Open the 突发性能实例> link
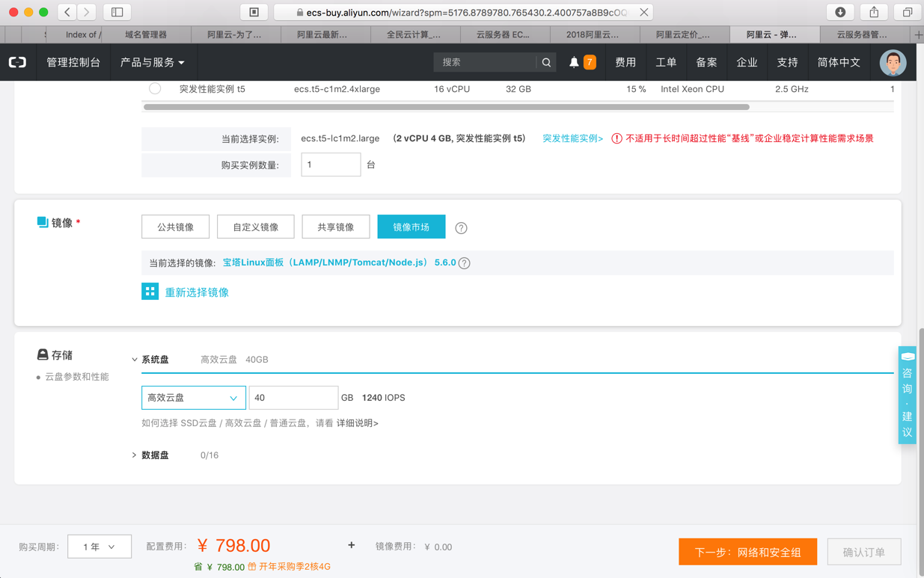924x578 pixels. pos(572,138)
